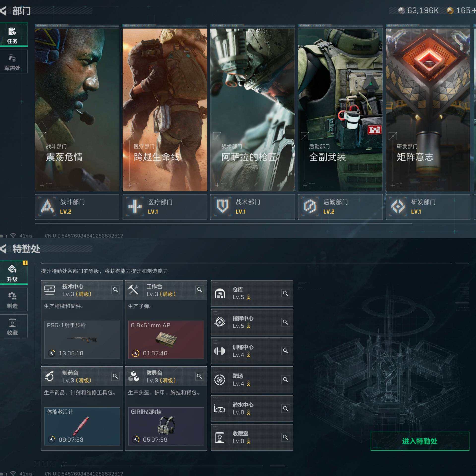
Task: Click the plus icon beside gold currency
Action: click(x=473, y=11)
